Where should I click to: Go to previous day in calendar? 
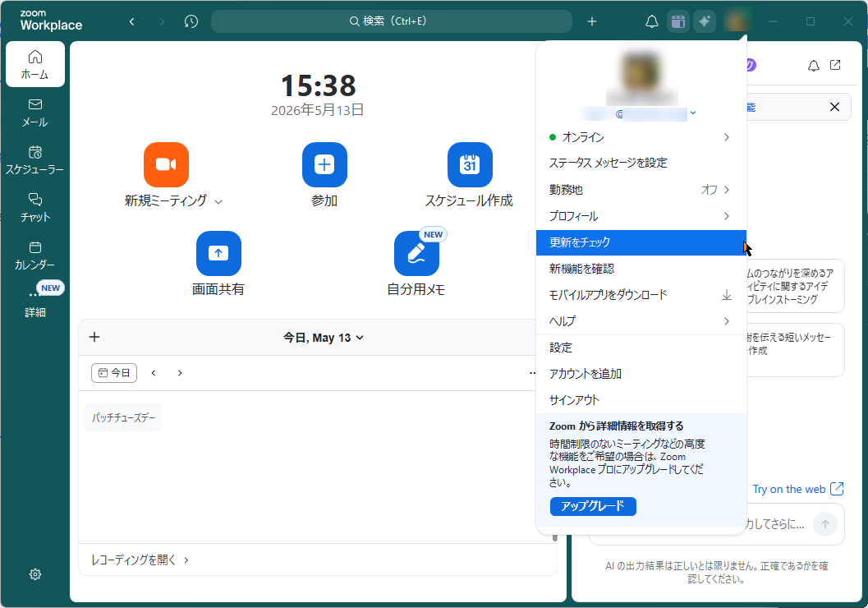tap(154, 373)
